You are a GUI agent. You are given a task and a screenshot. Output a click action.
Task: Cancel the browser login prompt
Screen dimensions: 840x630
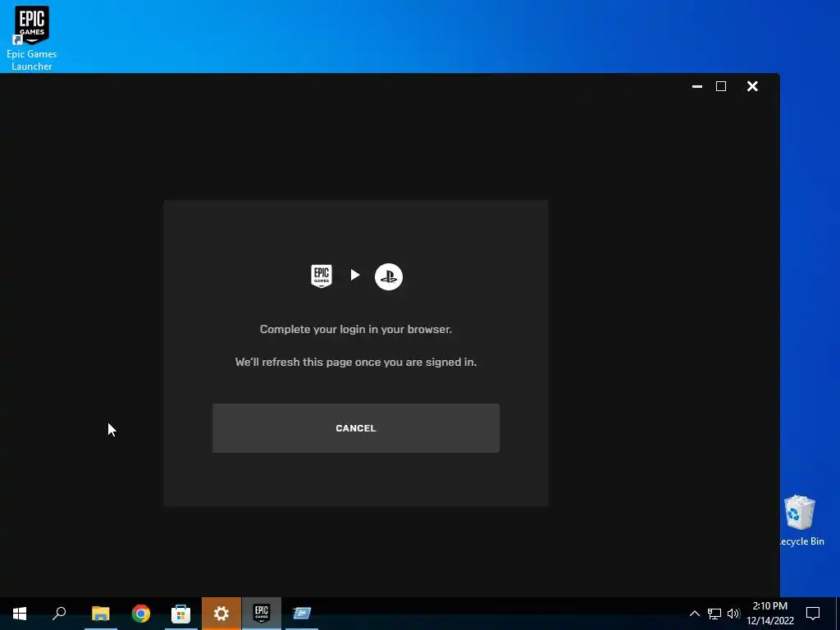click(356, 428)
